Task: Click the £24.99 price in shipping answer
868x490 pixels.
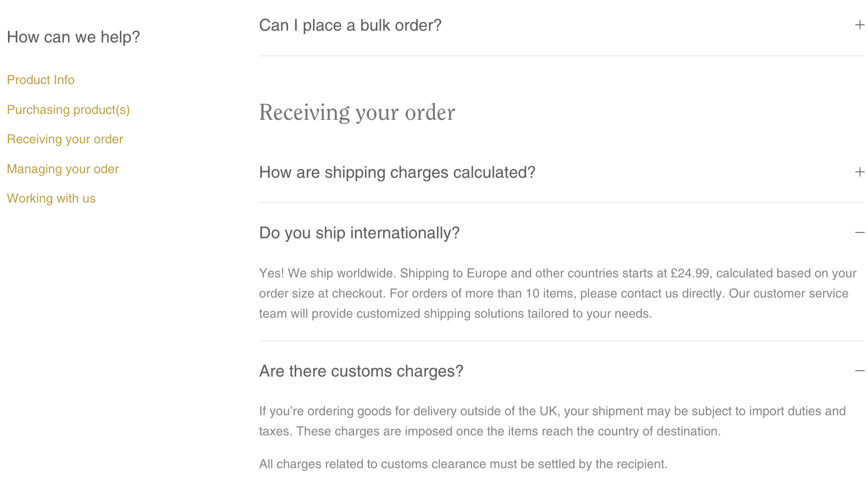Action: pos(690,273)
